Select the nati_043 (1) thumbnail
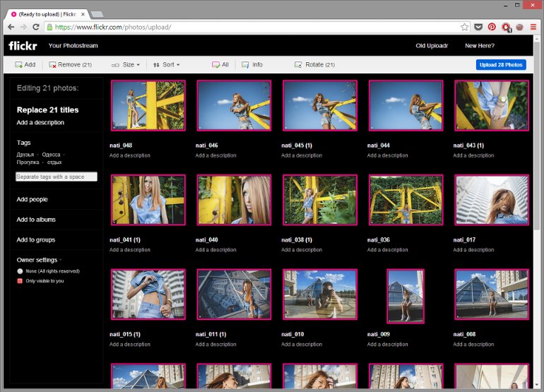Viewport: 544px width, 392px height. coord(492,105)
